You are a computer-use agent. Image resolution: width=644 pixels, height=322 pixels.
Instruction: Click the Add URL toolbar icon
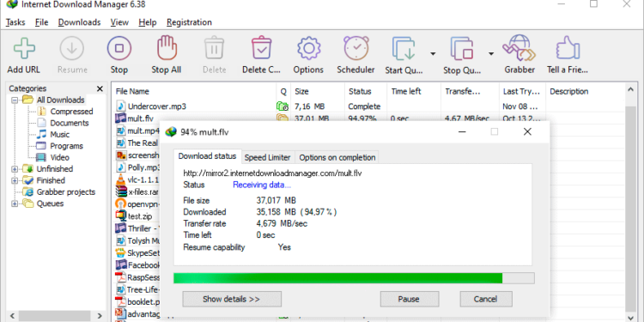[x=24, y=48]
